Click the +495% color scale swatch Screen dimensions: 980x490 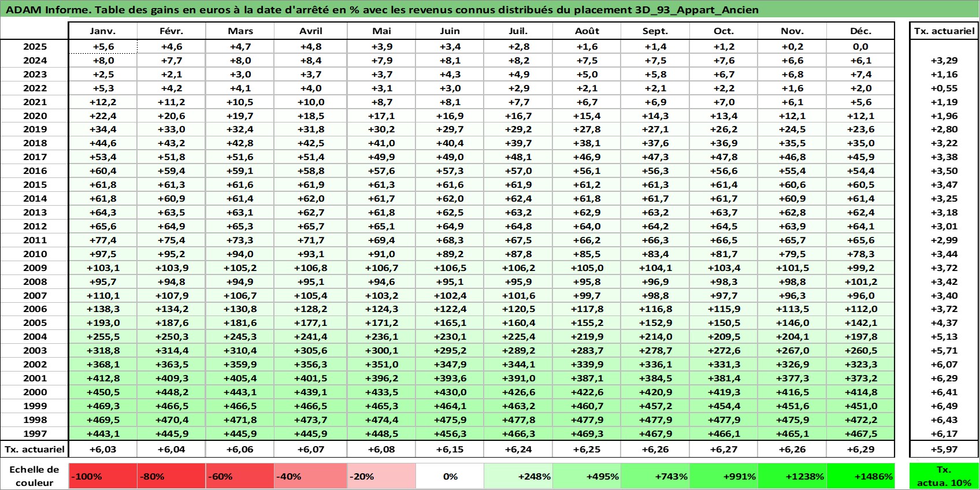pos(587,476)
